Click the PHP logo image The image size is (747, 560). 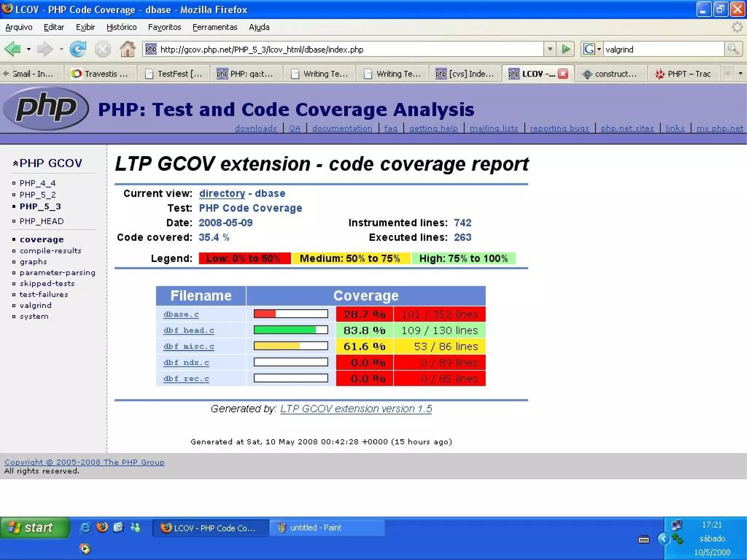[x=46, y=108]
